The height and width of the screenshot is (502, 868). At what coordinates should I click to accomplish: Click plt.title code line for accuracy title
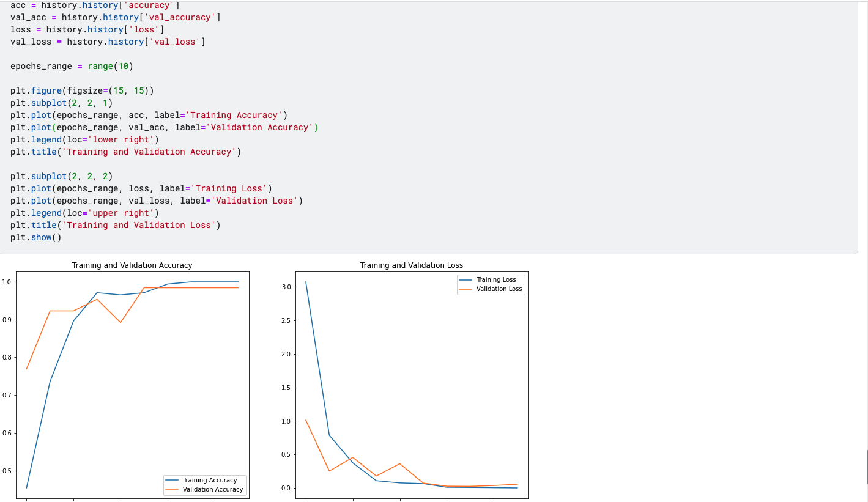click(x=125, y=152)
